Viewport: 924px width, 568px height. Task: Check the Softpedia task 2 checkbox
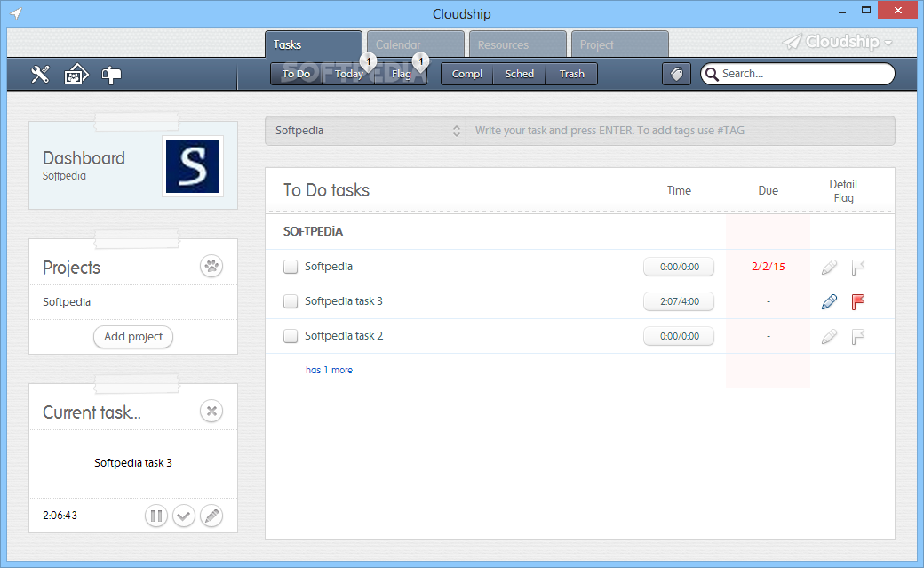click(x=291, y=336)
